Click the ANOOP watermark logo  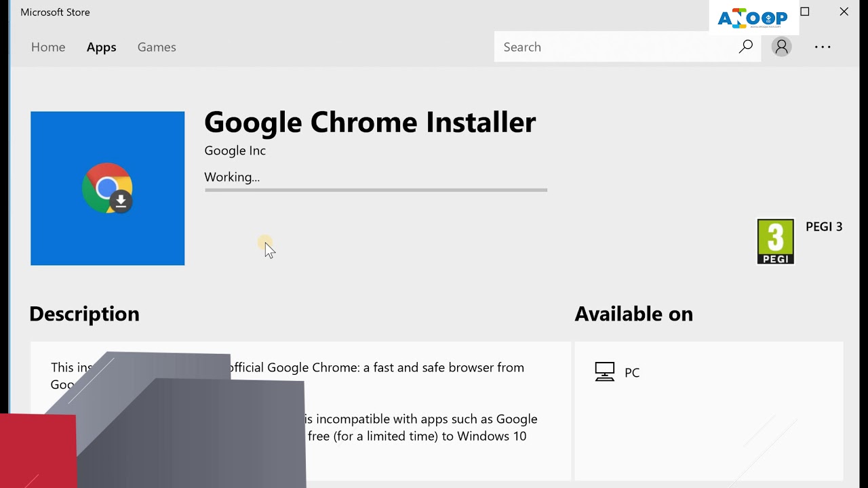coord(753,18)
